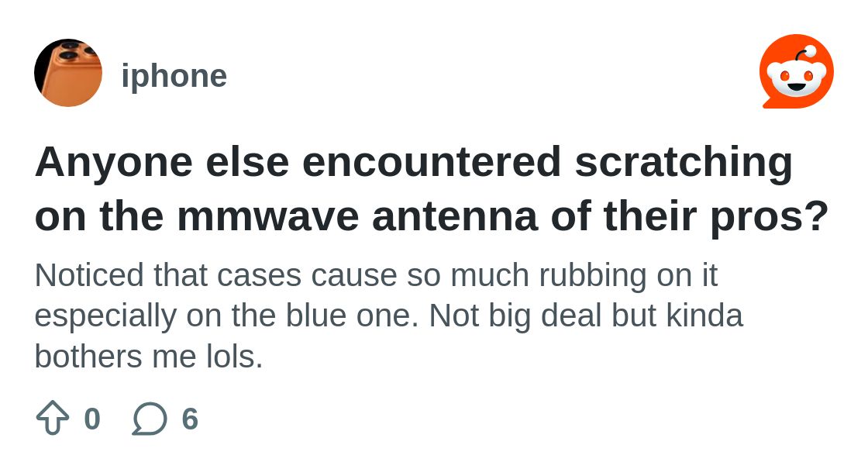This screenshot has height=476, width=868.
Task: Select the word 'scratching' in headline
Action: click(x=684, y=163)
